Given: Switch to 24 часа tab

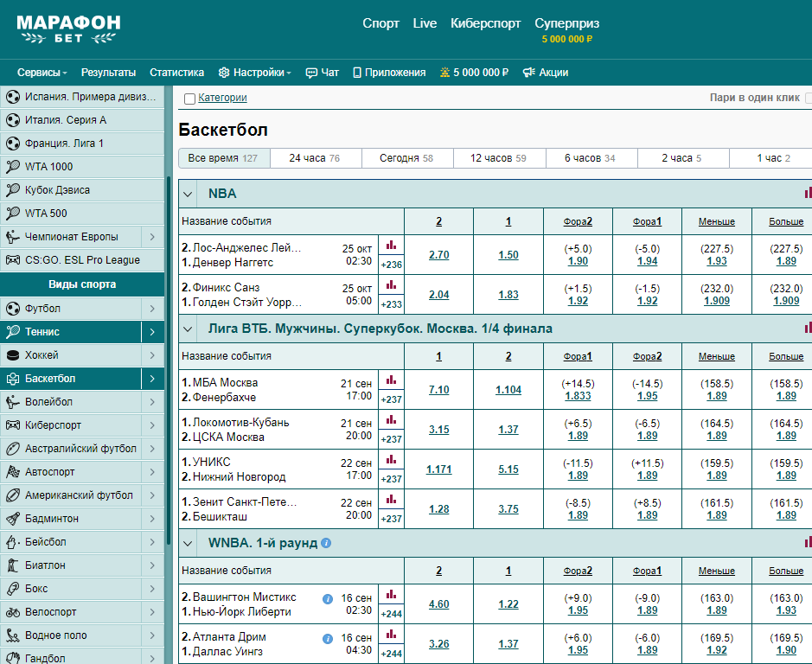Looking at the screenshot, I should [316, 158].
